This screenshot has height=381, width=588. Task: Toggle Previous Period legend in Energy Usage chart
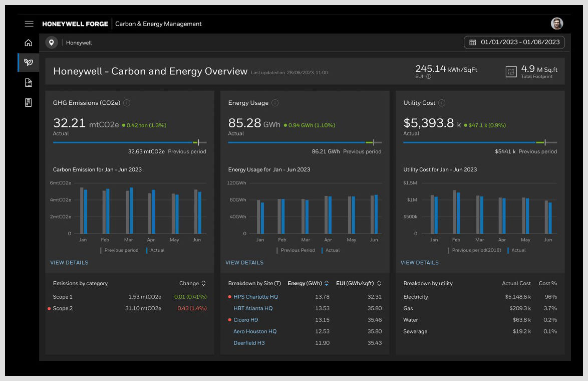(x=297, y=250)
